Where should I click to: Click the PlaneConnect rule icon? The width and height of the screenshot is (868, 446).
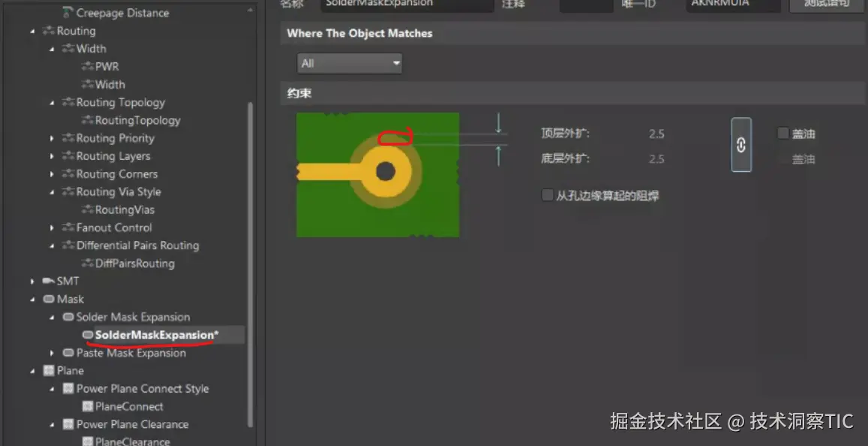pos(88,407)
